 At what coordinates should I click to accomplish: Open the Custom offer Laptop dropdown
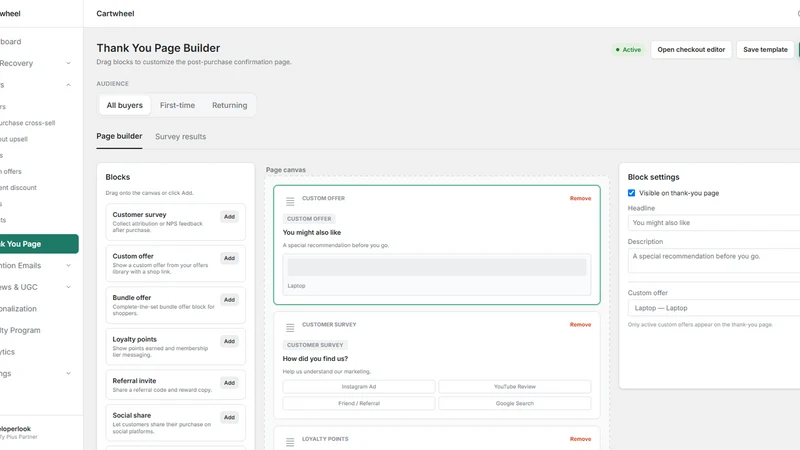tap(714, 308)
